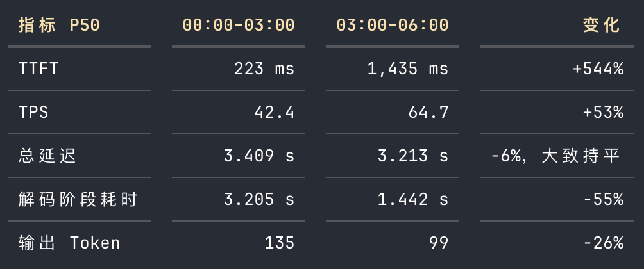Screen dimensions: 644x269
Task: Select the 解码阶段耗时 row label
Action: [78, 200]
